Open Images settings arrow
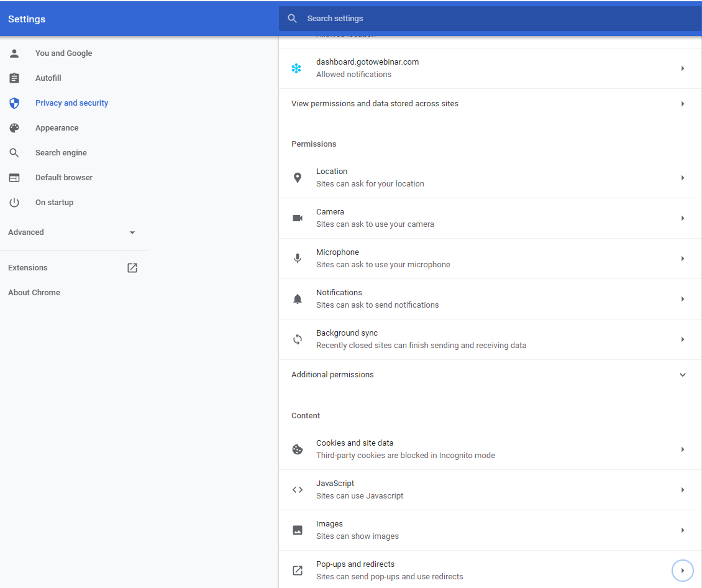The image size is (702, 588). click(682, 530)
